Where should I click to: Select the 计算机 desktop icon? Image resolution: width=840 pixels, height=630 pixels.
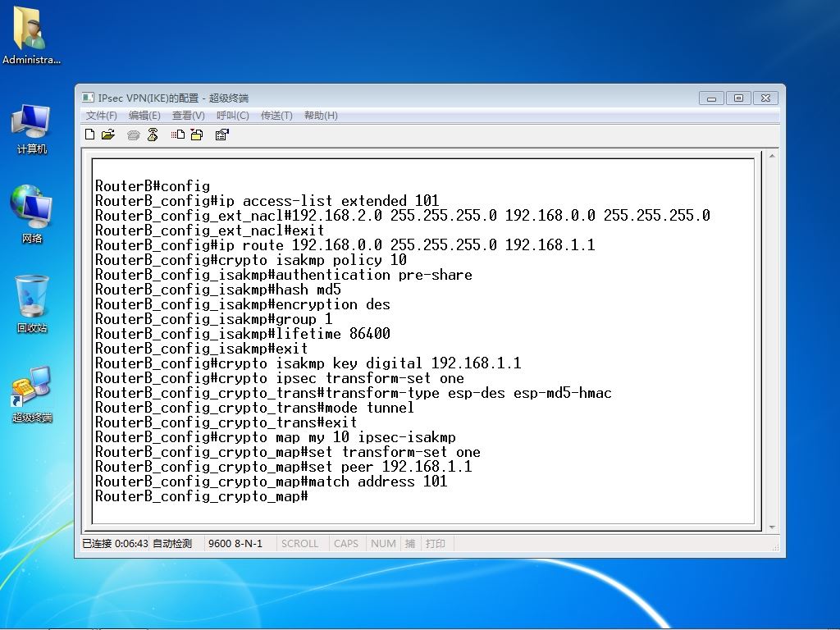[31, 129]
